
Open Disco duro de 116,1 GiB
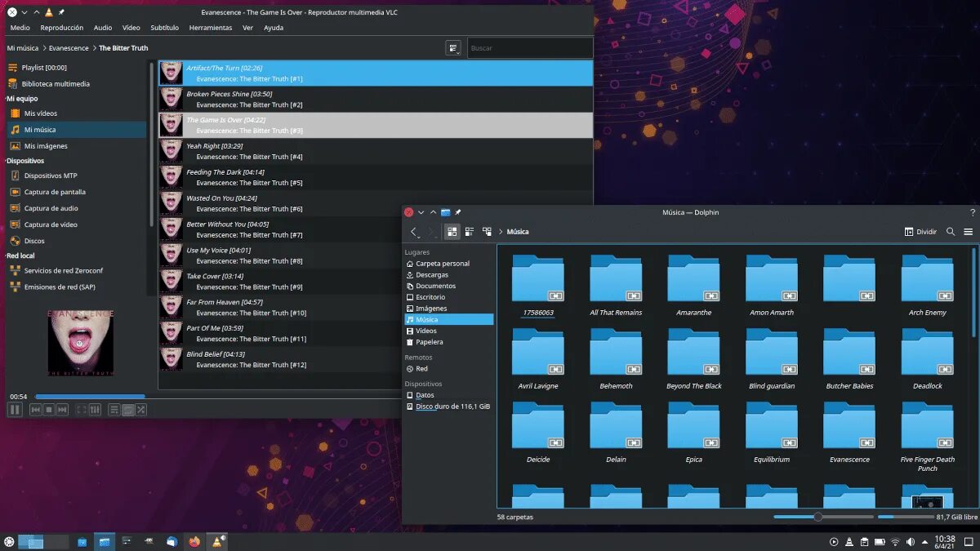(x=448, y=407)
